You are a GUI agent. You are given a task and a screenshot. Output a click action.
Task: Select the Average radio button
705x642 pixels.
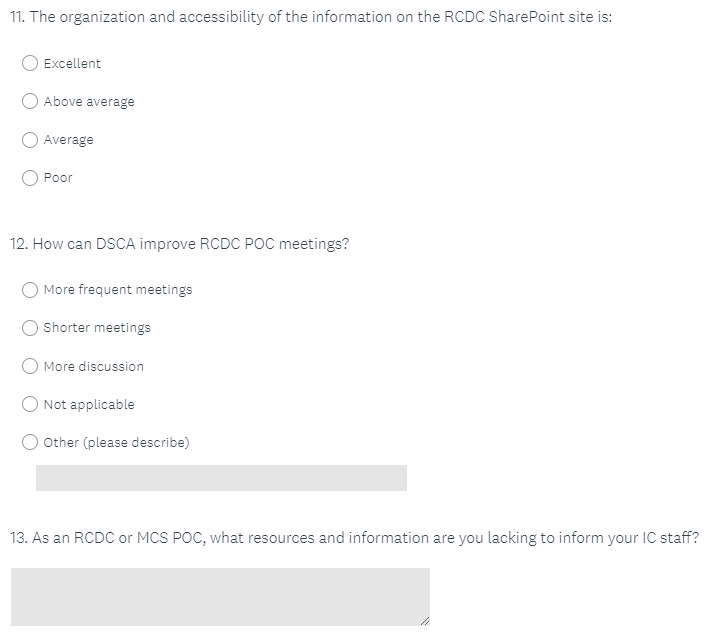pyautogui.click(x=31, y=140)
